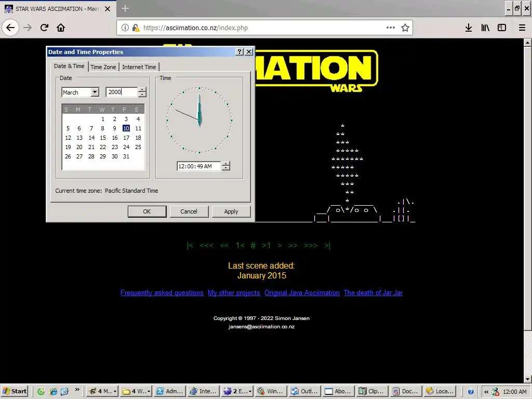Select day 18 in the calendar

[x=138, y=138]
